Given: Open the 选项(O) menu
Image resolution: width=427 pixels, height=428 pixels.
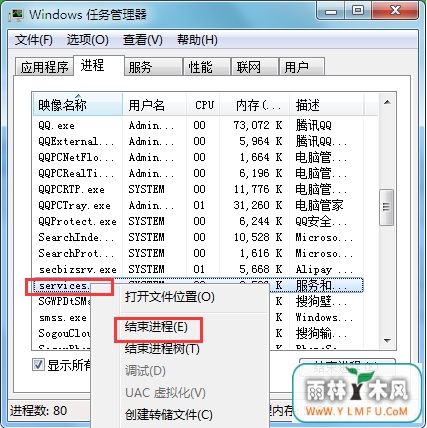Looking at the screenshot, I should [x=88, y=40].
